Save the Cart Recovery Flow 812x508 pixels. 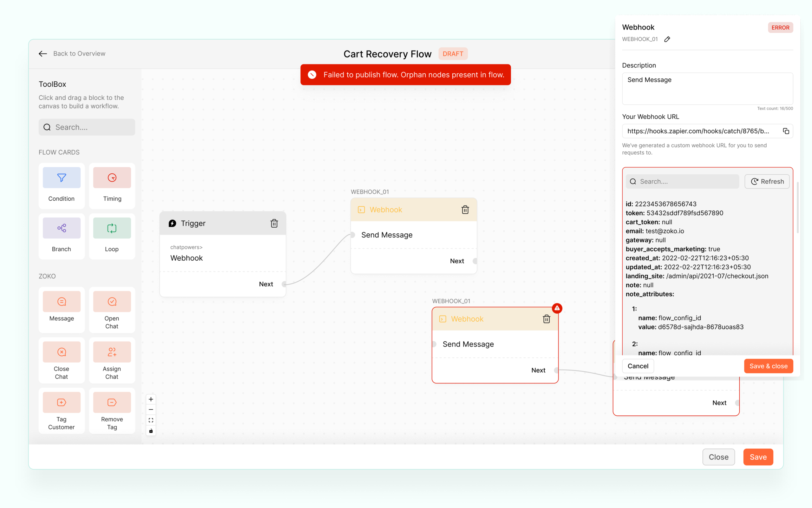point(758,457)
